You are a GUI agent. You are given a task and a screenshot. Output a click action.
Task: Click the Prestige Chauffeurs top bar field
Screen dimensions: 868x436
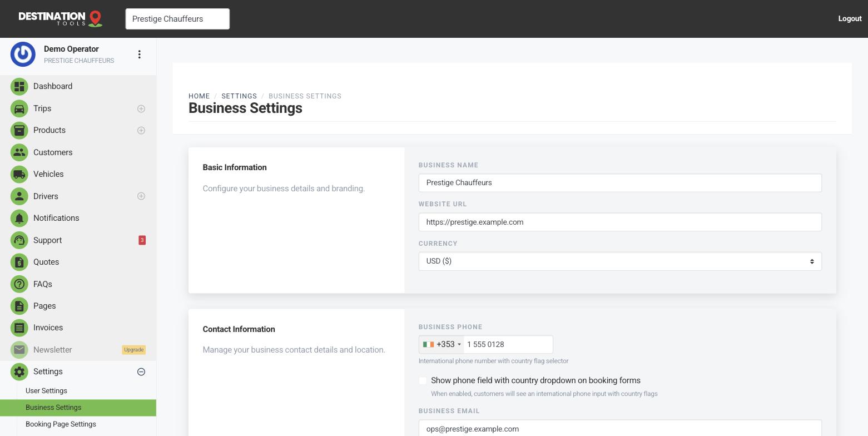(x=177, y=19)
